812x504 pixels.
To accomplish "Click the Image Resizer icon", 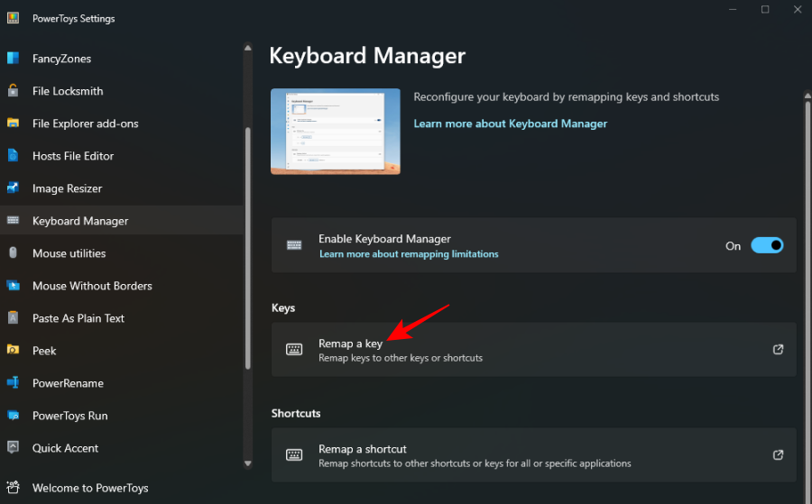I will pos(14,188).
